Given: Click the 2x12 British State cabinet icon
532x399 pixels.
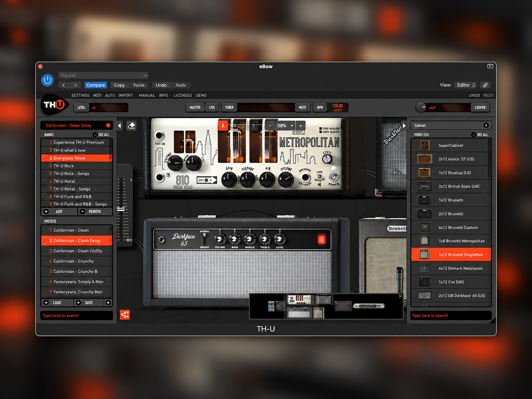Looking at the screenshot, I should click(x=425, y=186).
